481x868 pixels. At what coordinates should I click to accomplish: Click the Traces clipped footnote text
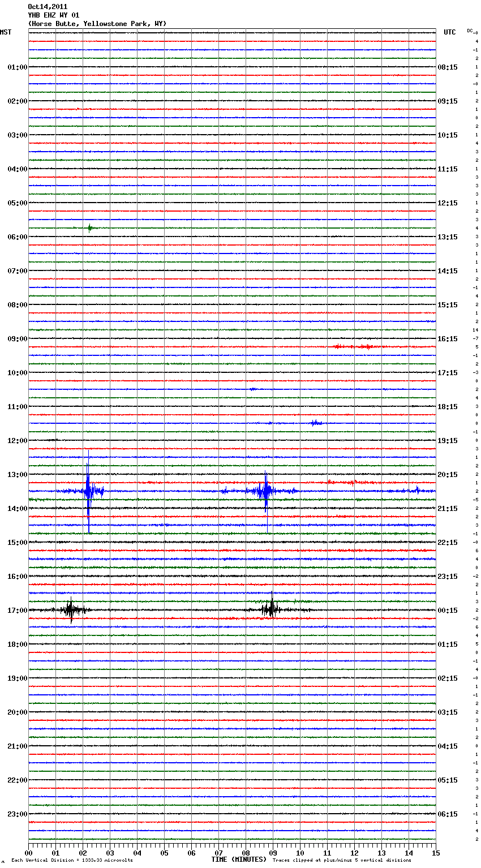coord(342,860)
